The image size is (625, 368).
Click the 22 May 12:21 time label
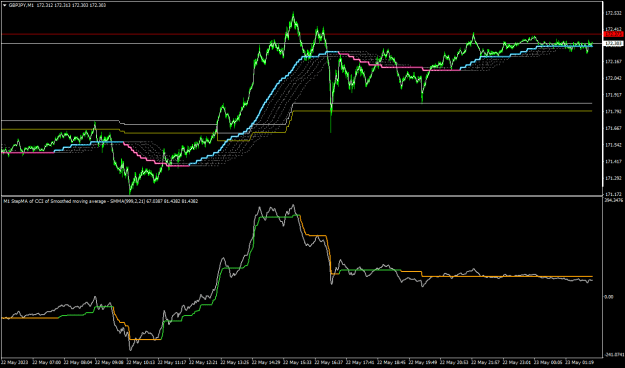[x=204, y=363]
